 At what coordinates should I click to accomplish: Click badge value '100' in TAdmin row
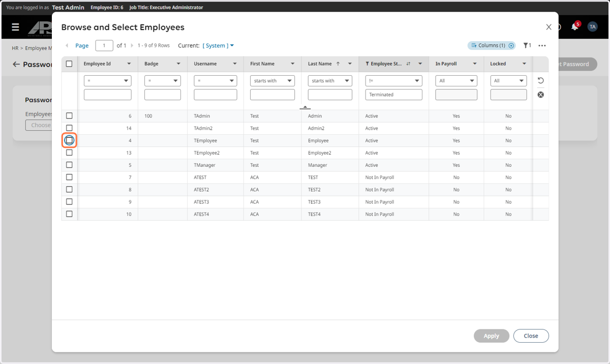[x=148, y=116]
